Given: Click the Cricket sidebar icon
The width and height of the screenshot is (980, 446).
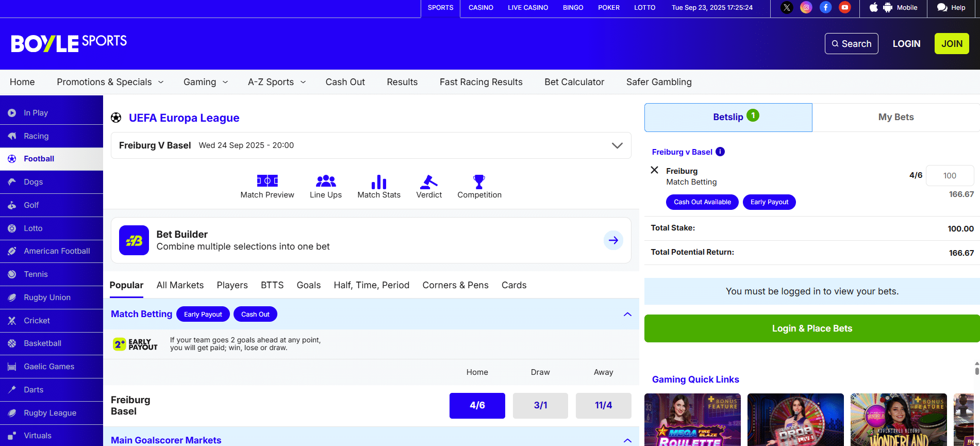Looking at the screenshot, I should [12, 321].
